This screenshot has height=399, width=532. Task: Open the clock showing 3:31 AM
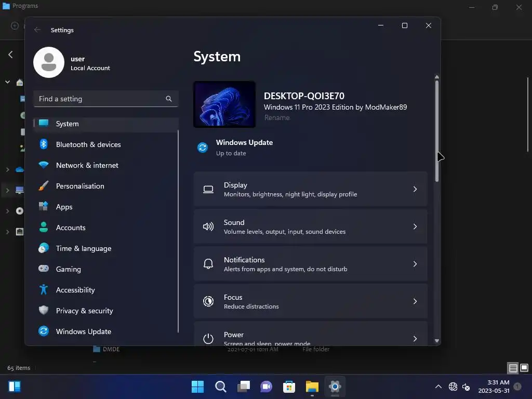coord(494,387)
